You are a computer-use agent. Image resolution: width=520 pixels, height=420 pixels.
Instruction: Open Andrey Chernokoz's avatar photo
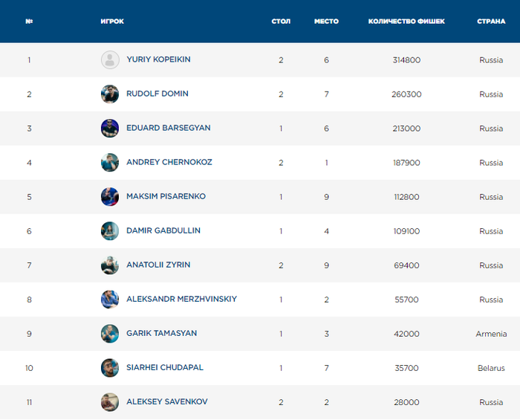(x=110, y=162)
